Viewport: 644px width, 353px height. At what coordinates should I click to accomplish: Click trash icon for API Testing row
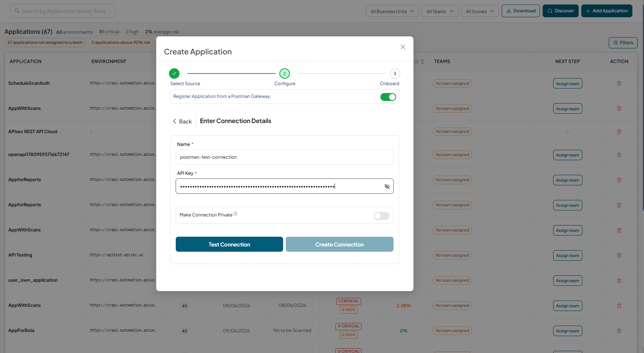pos(619,255)
